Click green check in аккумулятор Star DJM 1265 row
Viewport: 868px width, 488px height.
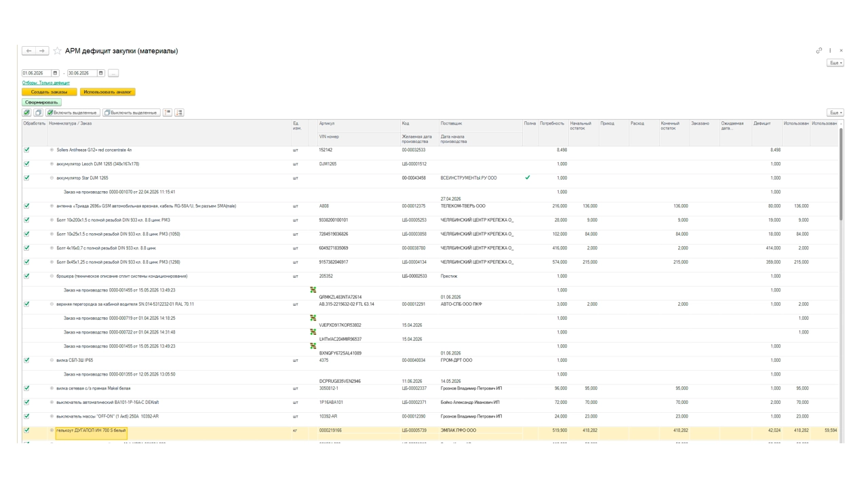528,178
